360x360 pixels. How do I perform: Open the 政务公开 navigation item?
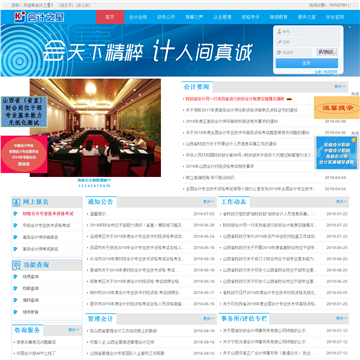(166, 17)
